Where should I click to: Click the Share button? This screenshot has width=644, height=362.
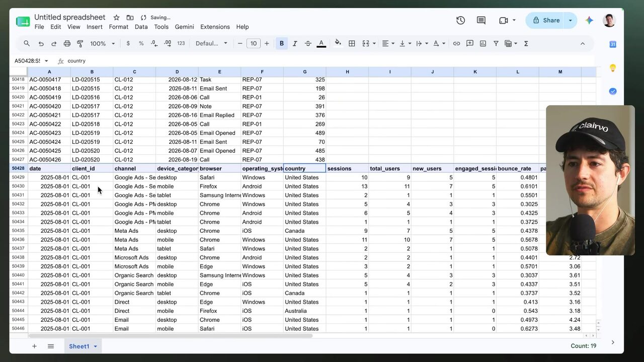coord(546,20)
